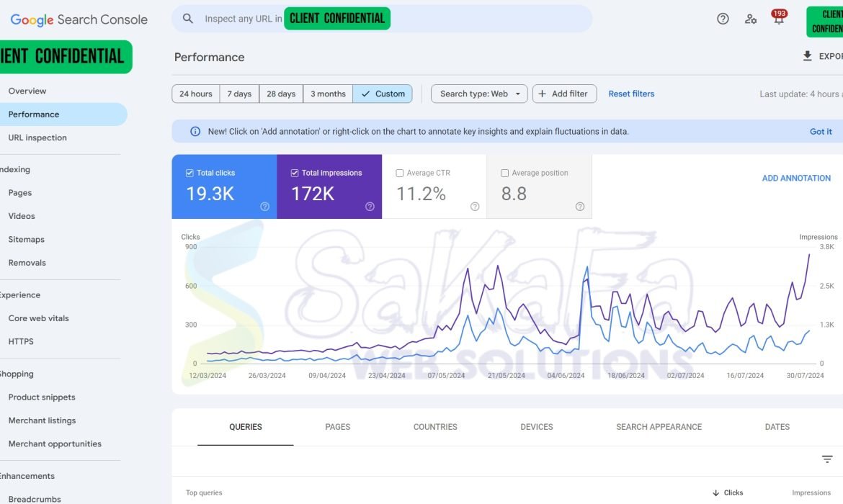Click the info icon in annotation banner
Screen dimensions: 843x504
tap(195, 131)
